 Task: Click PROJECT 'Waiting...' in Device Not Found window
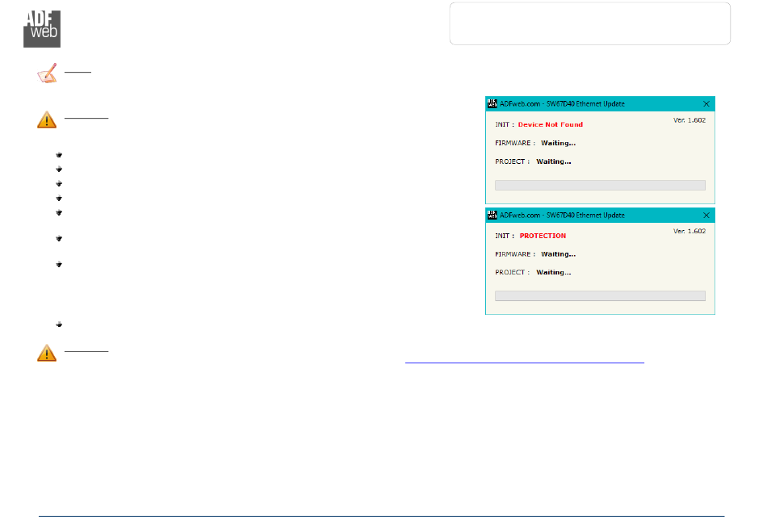click(x=554, y=161)
